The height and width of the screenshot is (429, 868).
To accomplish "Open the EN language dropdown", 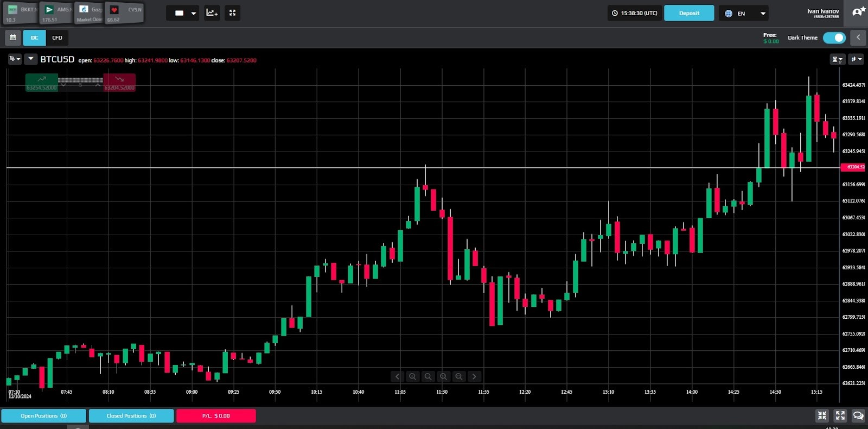I will tap(744, 13).
